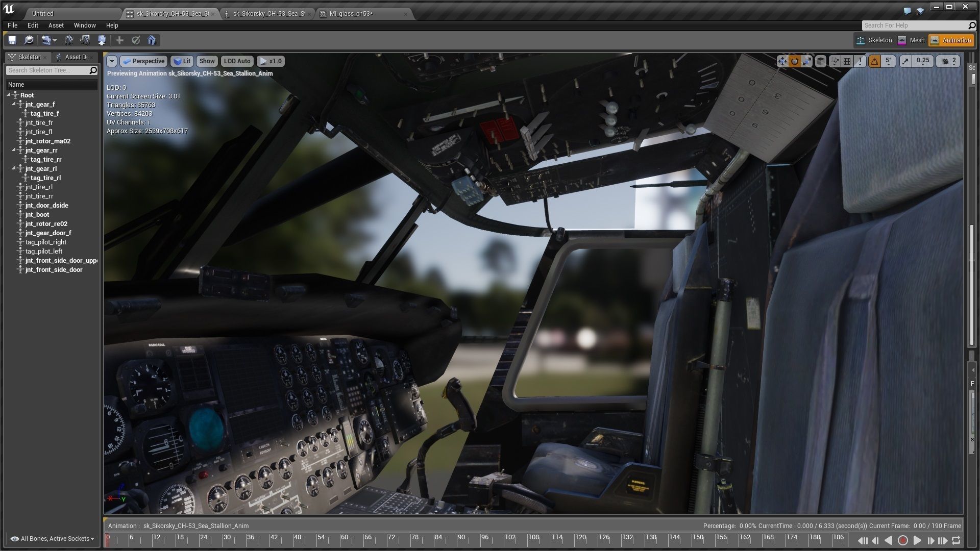Click frame 96 on animation timeline
980x551 pixels.
click(x=482, y=541)
